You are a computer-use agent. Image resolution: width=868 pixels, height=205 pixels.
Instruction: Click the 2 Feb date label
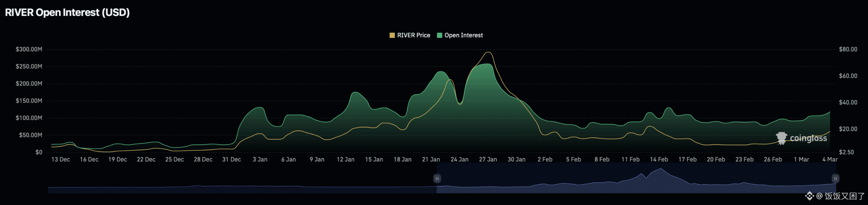click(545, 159)
